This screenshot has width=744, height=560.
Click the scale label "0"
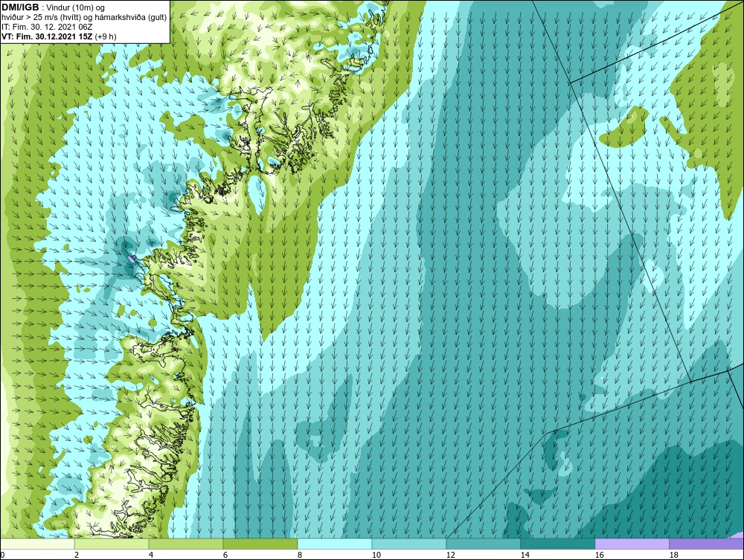(2, 555)
